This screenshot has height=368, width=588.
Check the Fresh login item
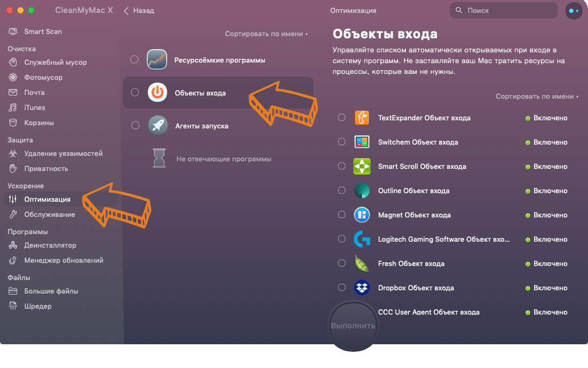tap(341, 263)
